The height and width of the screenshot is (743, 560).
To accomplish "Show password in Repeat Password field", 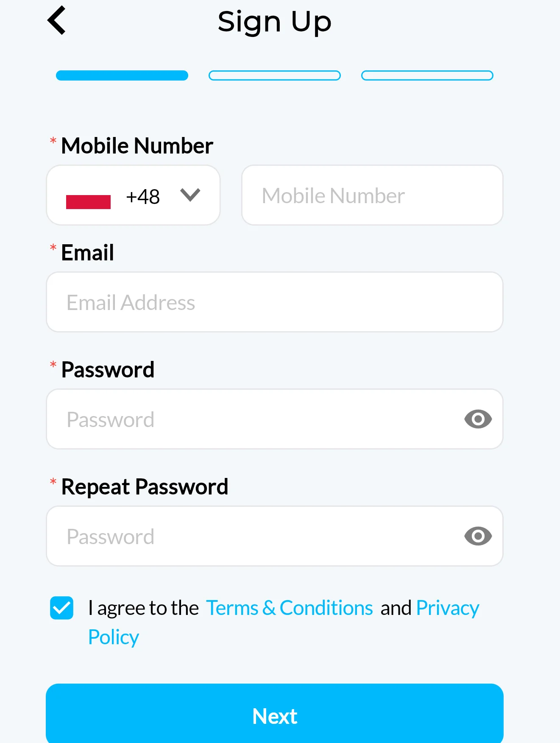I will tap(478, 536).
